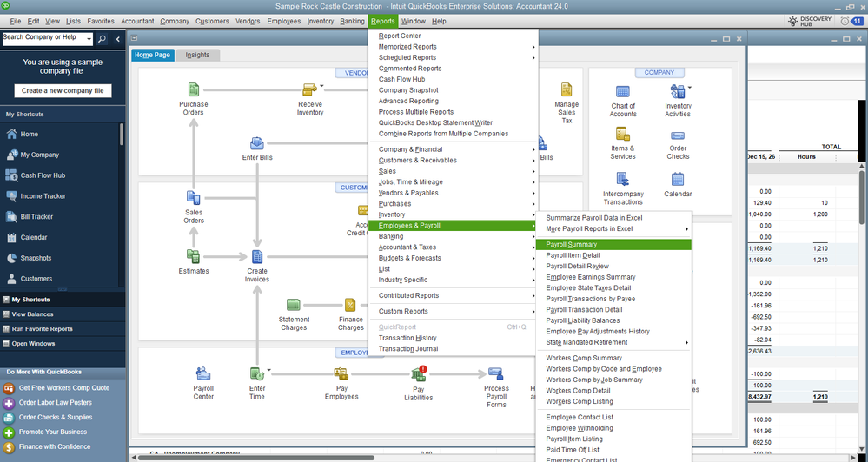Open Intercompany Transactions icon
The image size is (868, 462).
[622, 179]
